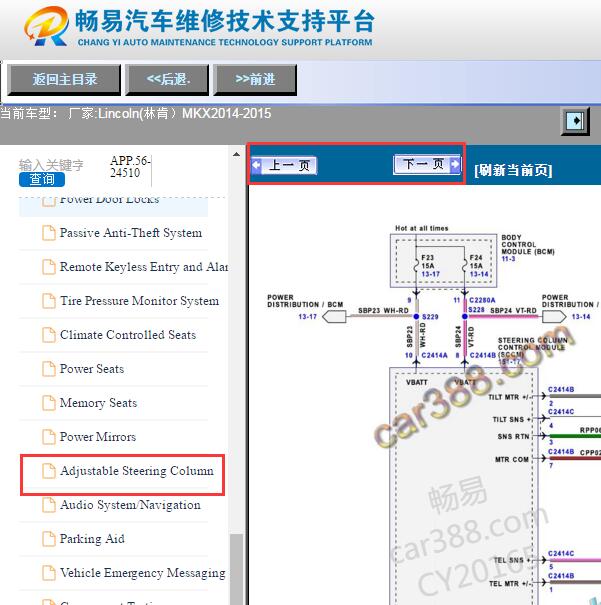Click the 返回主目录 button

(x=64, y=80)
